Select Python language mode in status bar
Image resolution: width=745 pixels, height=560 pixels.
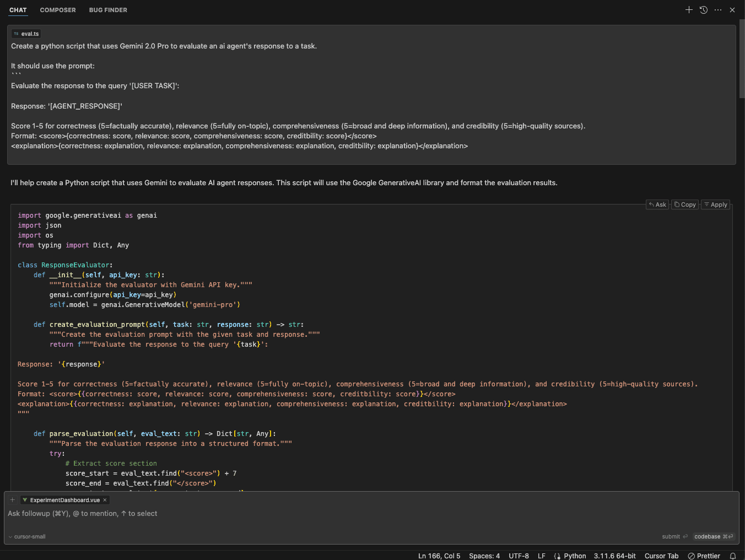click(575, 556)
